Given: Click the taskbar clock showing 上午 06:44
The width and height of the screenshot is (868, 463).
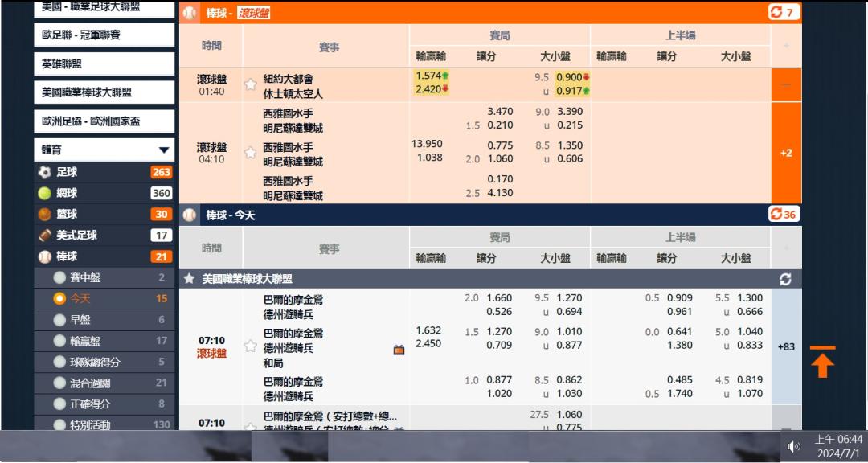Looking at the screenshot, I should (838, 446).
